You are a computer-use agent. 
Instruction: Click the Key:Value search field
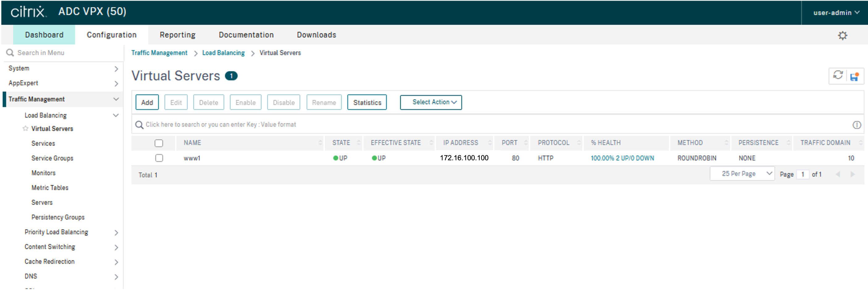click(472, 125)
